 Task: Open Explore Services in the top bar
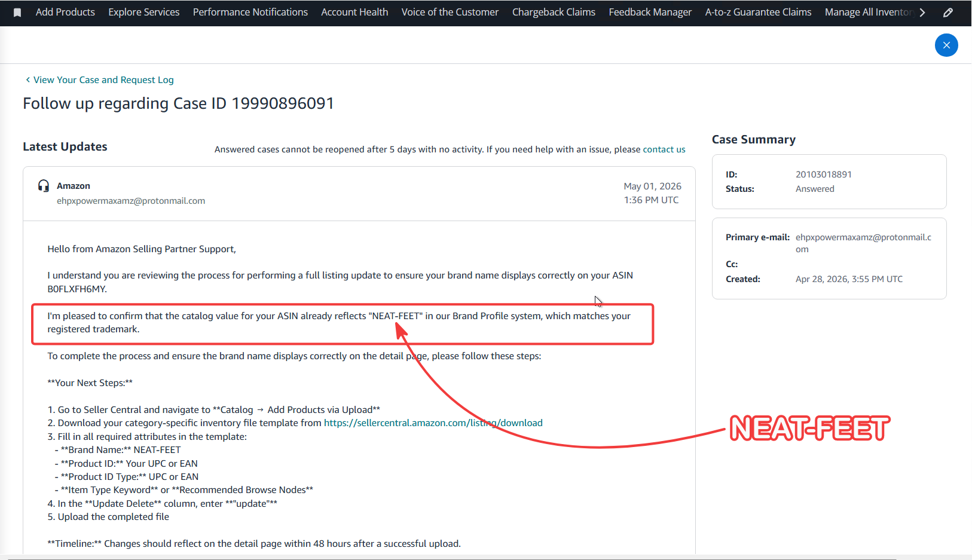(144, 12)
